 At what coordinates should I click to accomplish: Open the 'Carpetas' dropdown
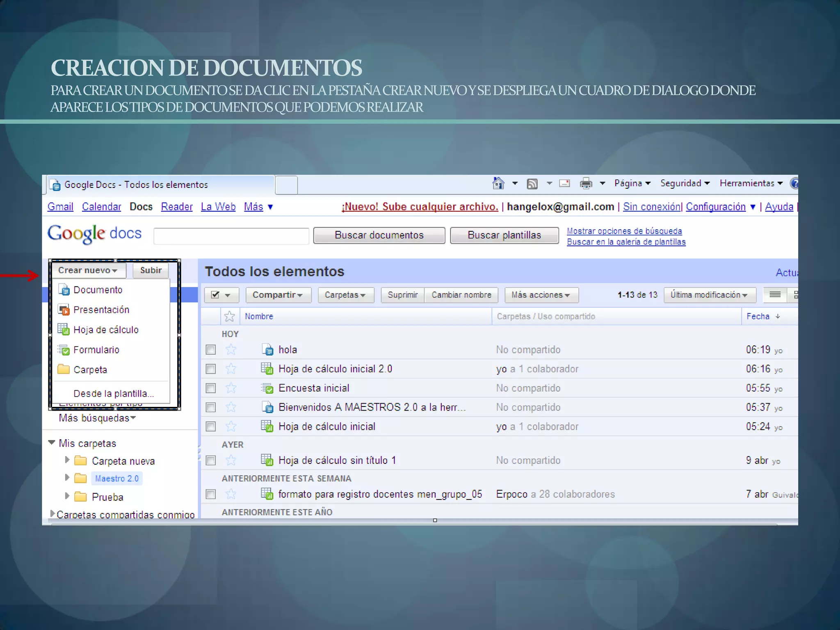[x=346, y=295]
